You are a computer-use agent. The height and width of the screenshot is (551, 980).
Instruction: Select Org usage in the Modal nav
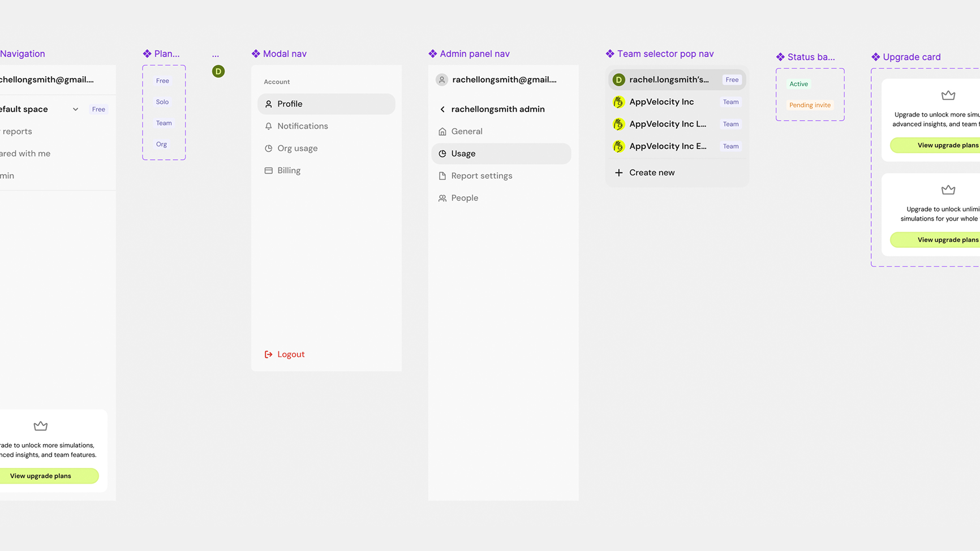(326, 148)
